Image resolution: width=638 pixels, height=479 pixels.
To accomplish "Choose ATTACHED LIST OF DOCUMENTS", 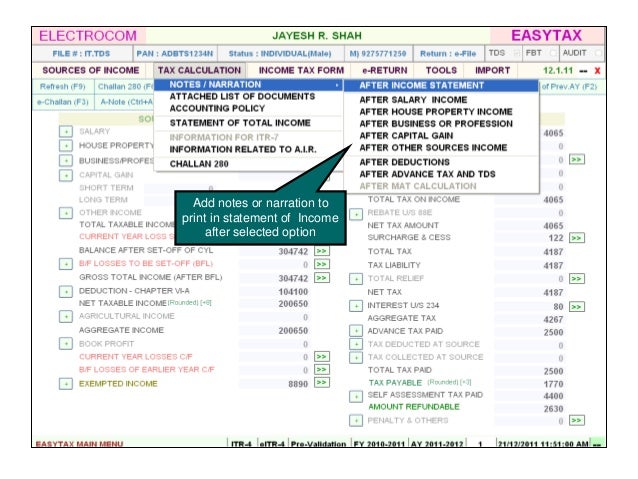I will (249, 96).
